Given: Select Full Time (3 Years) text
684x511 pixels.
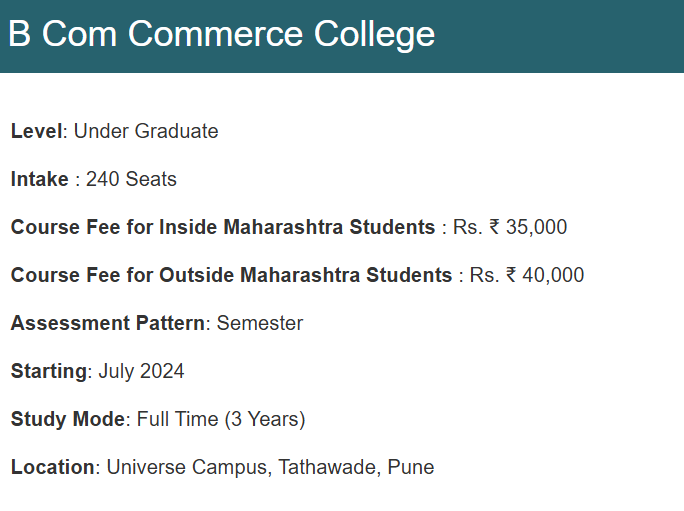Looking at the screenshot, I should tap(221, 419).
